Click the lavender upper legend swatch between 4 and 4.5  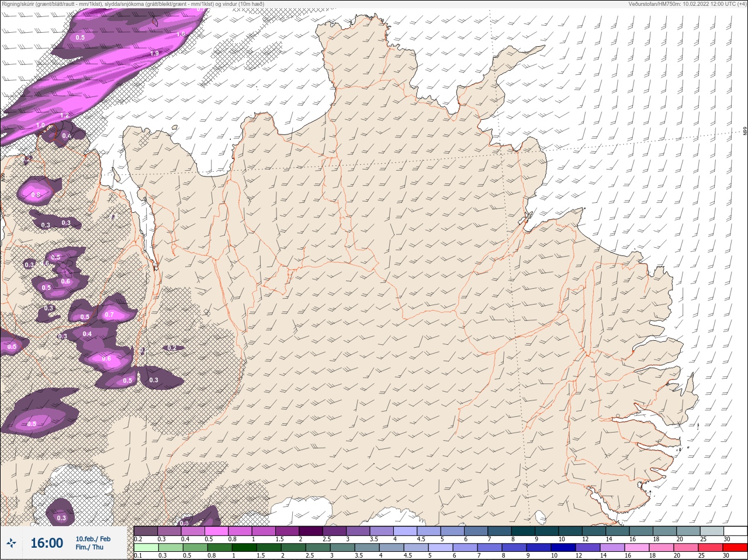(405, 531)
